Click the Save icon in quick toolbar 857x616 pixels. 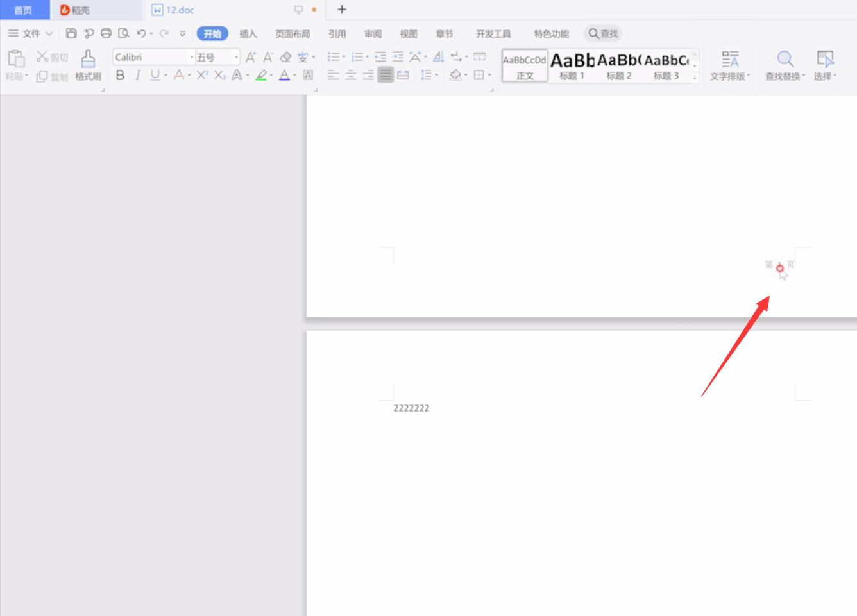pyautogui.click(x=71, y=33)
